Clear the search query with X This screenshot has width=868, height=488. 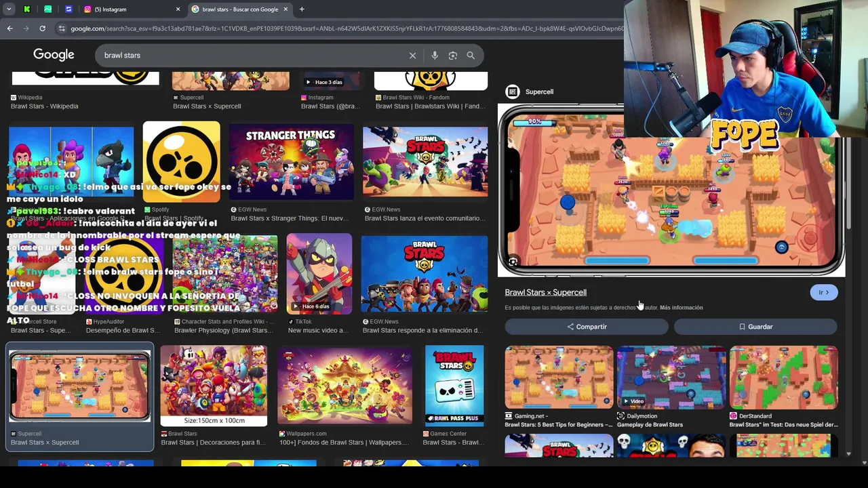412,56
